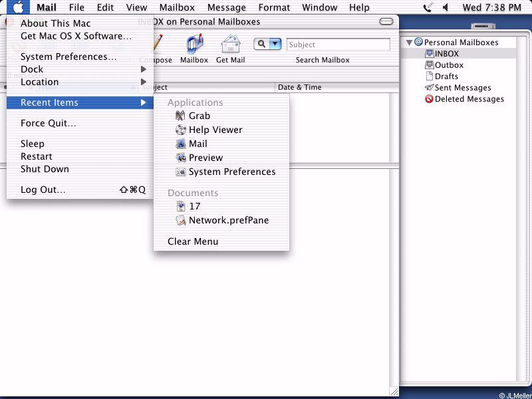The image size is (532, 399).
Task: Click the Subject search input field
Action: click(338, 45)
